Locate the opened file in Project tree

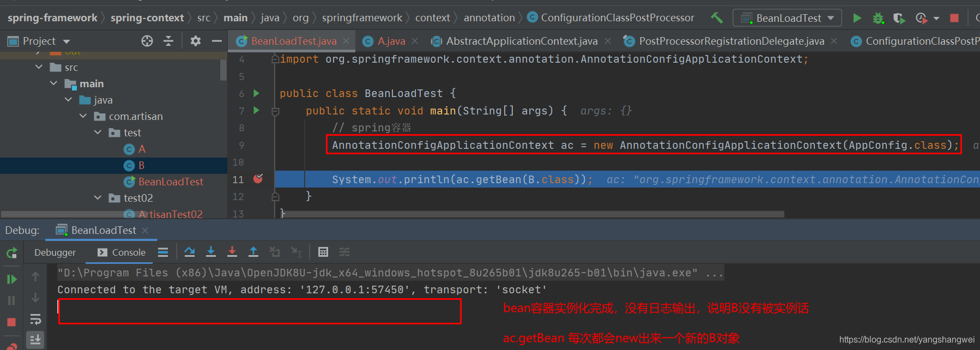point(147,41)
